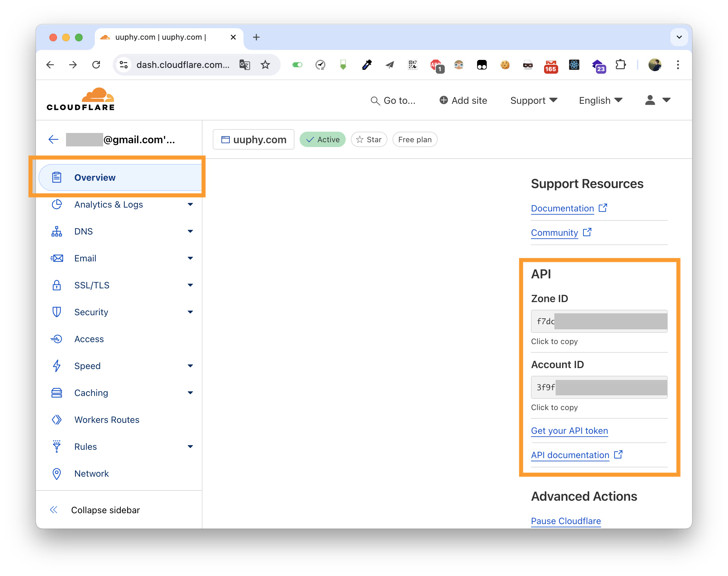Screen dimensions: 728x576
Task: Open the React developer tools extension
Action: pos(574,65)
